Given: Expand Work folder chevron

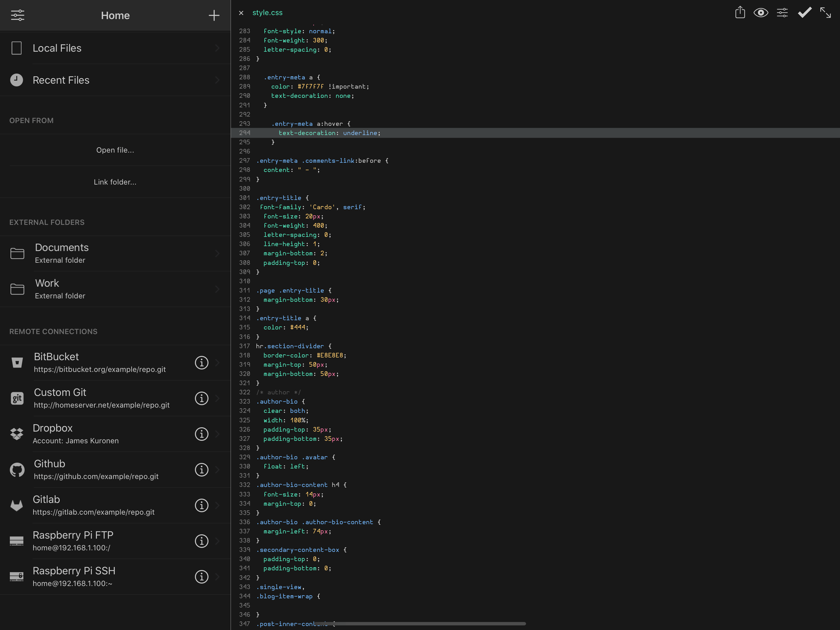Looking at the screenshot, I should (x=217, y=289).
